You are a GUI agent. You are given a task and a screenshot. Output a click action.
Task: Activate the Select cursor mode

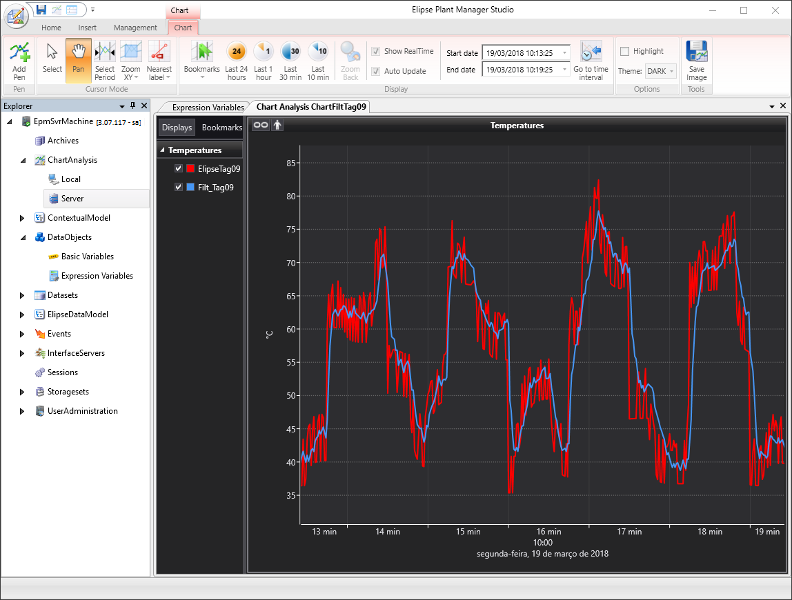tap(52, 61)
